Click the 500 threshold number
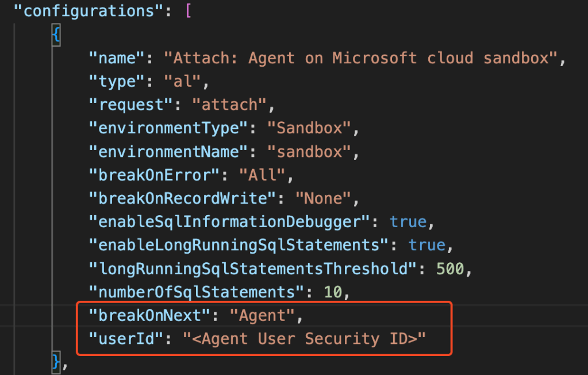 coord(451,269)
